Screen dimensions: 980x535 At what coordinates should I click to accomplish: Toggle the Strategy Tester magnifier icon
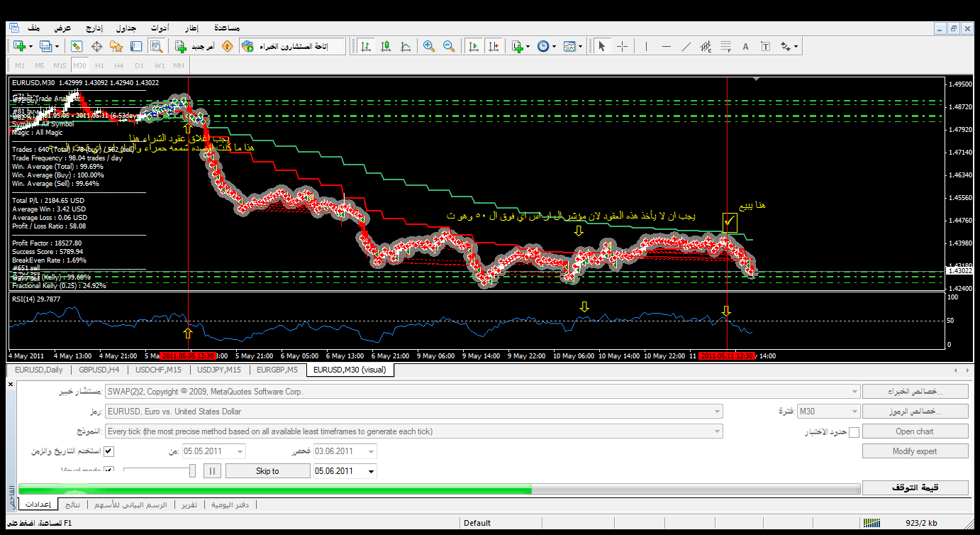tap(156, 46)
